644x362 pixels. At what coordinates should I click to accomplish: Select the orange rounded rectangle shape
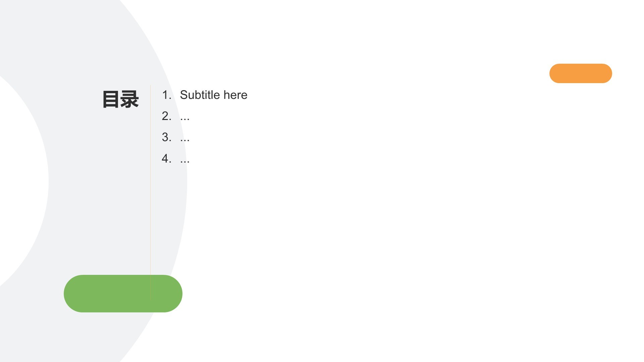(581, 73)
